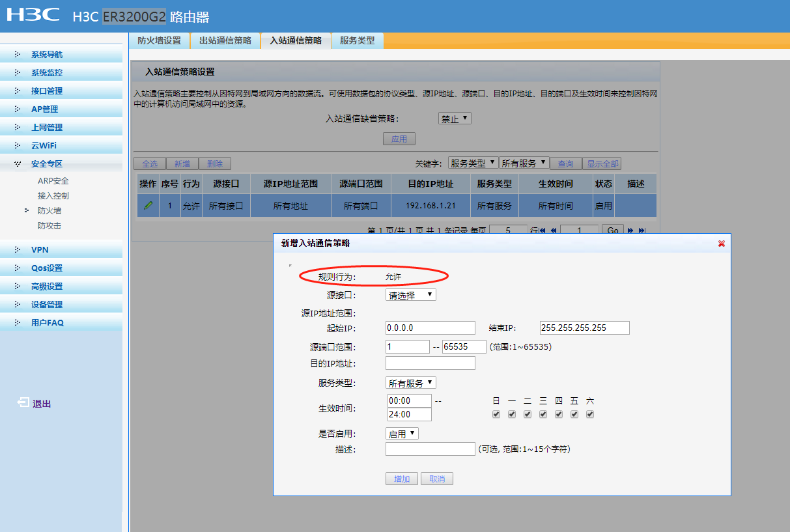Go to previous page with pagination icon
This screenshot has width=790, height=532.
coord(554,231)
